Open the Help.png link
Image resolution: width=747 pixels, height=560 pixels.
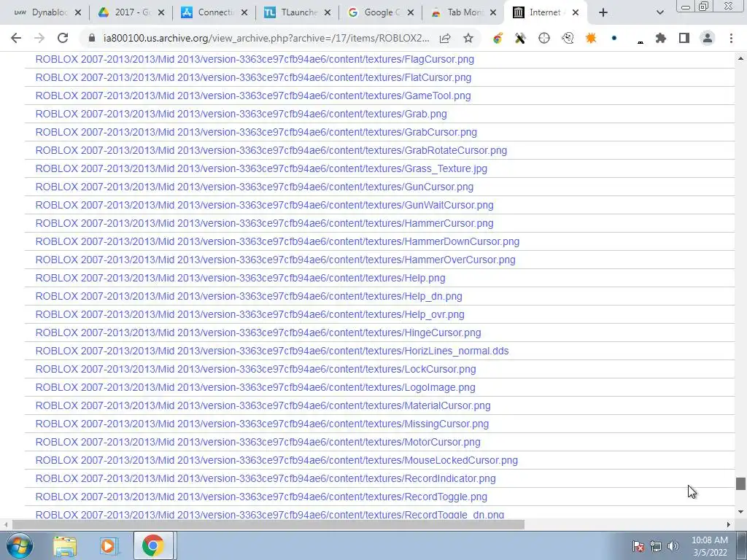coord(241,278)
